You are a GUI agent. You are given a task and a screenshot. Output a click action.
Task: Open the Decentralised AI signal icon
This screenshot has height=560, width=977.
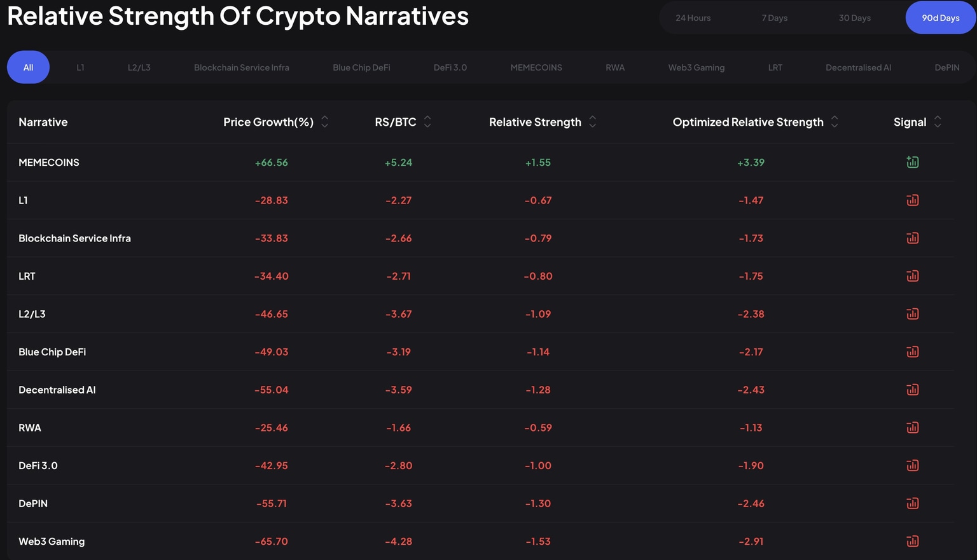pyautogui.click(x=912, y=390)
